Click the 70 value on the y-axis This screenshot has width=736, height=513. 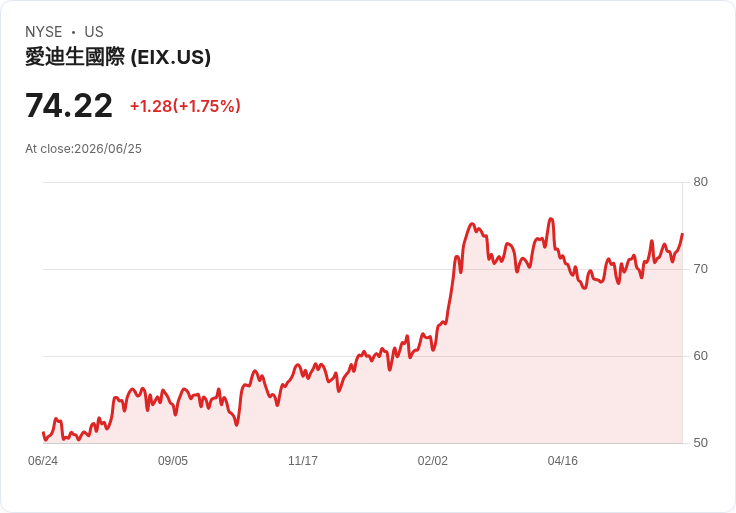(700, 269)
